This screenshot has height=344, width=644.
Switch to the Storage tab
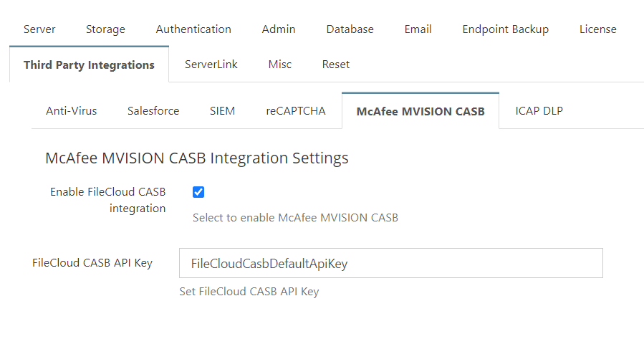coord(105,29)
